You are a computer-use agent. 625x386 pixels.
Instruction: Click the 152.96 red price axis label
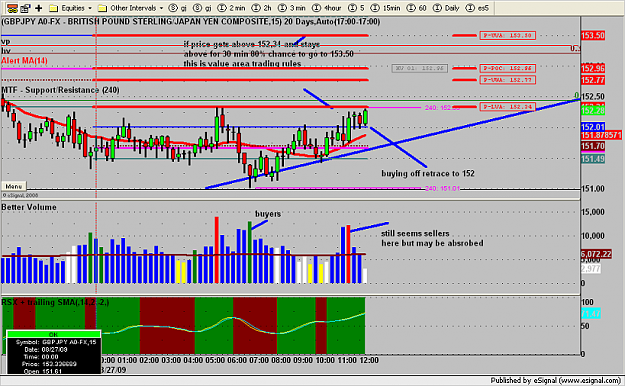click(x=593, y=68)
